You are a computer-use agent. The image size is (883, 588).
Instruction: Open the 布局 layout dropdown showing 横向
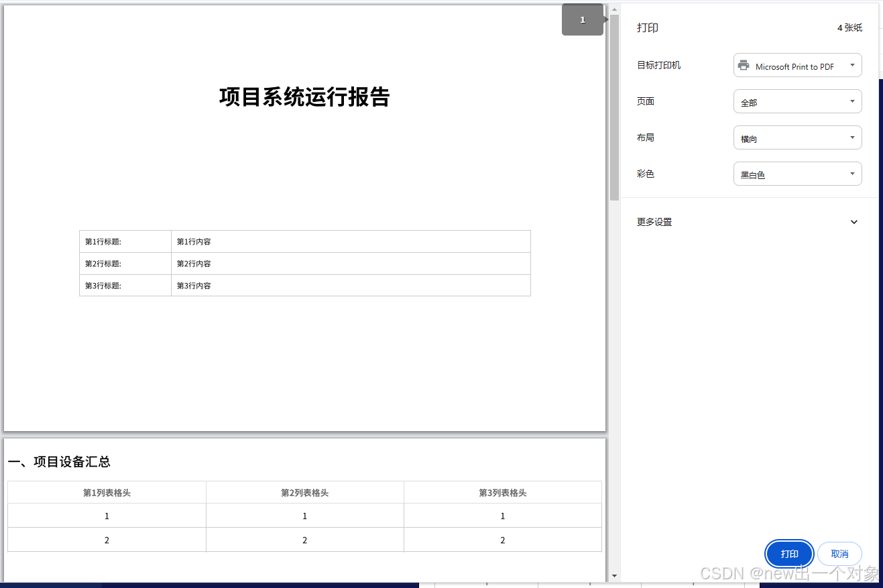pos(797,137)
